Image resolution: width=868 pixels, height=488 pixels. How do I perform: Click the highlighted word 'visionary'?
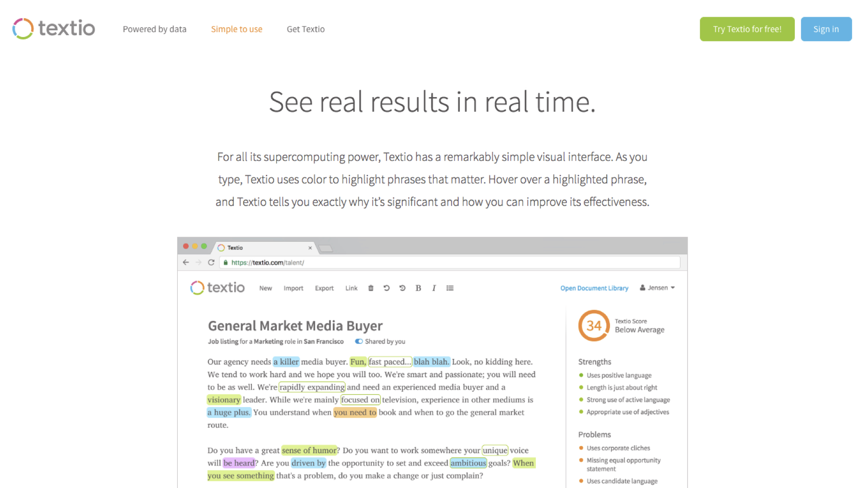pyautogui.click(x=224, y=399)
